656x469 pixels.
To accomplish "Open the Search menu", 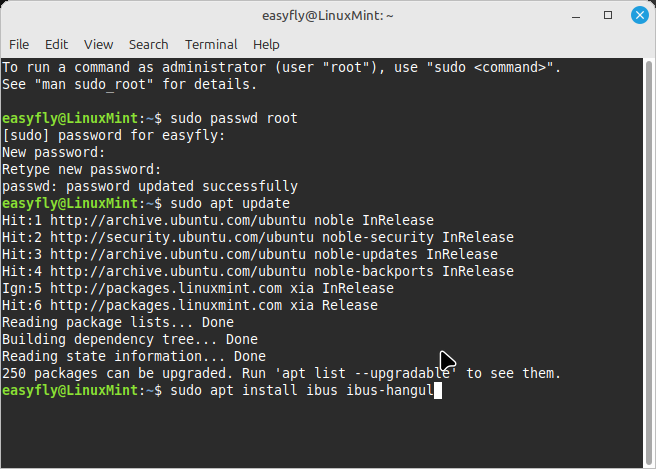I will pos(149,44).
